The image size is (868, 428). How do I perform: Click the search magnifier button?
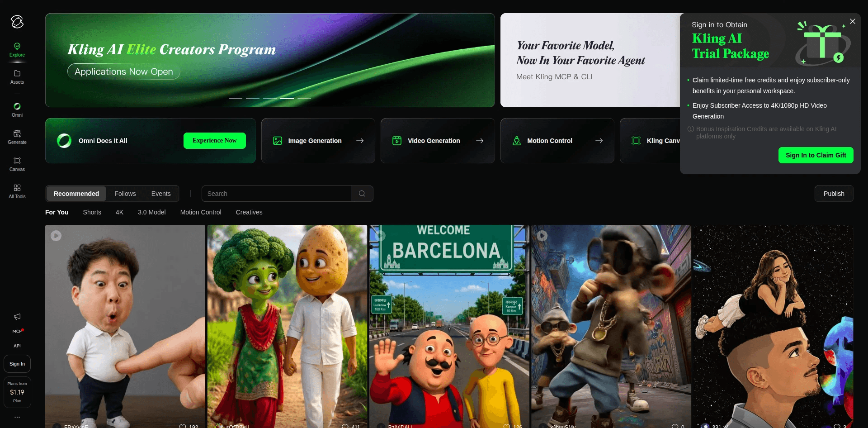click(x=362, y=194)
